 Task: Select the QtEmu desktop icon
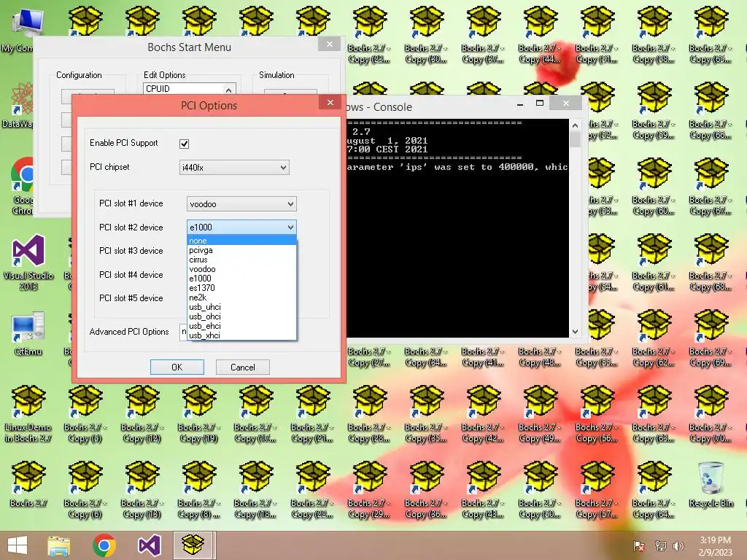coord(28,333)
